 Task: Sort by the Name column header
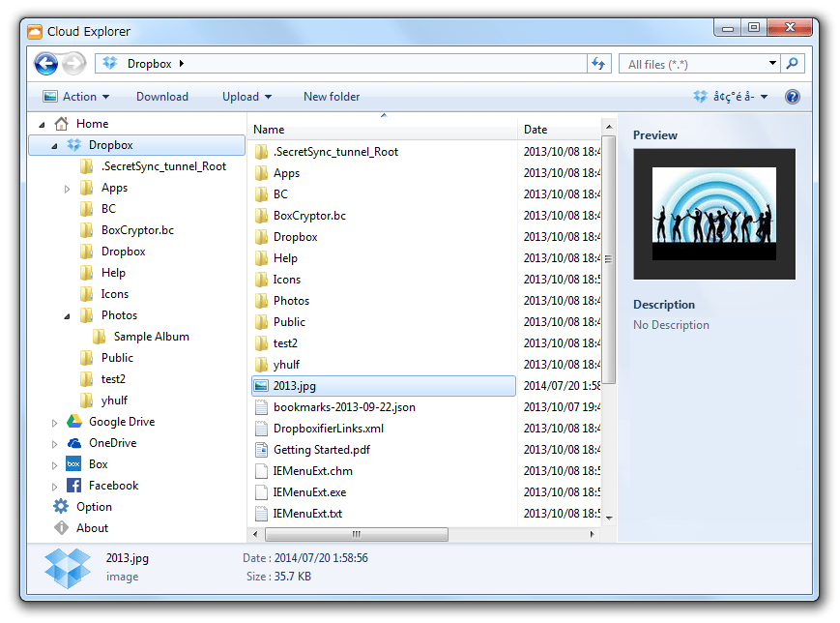pyautogui.click(x=383, y=130)
